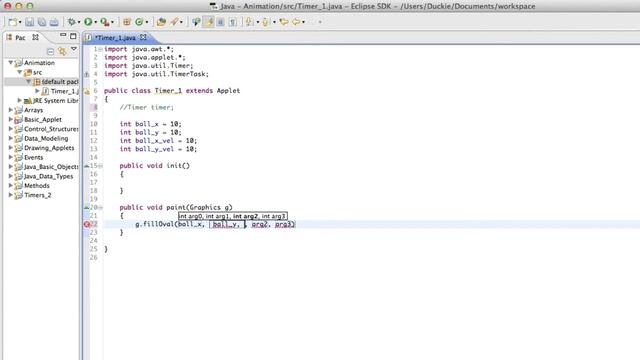Viewport: 640px width, 360px height.
Task: Select the Basic_Applet project
Action: (43, 120)
